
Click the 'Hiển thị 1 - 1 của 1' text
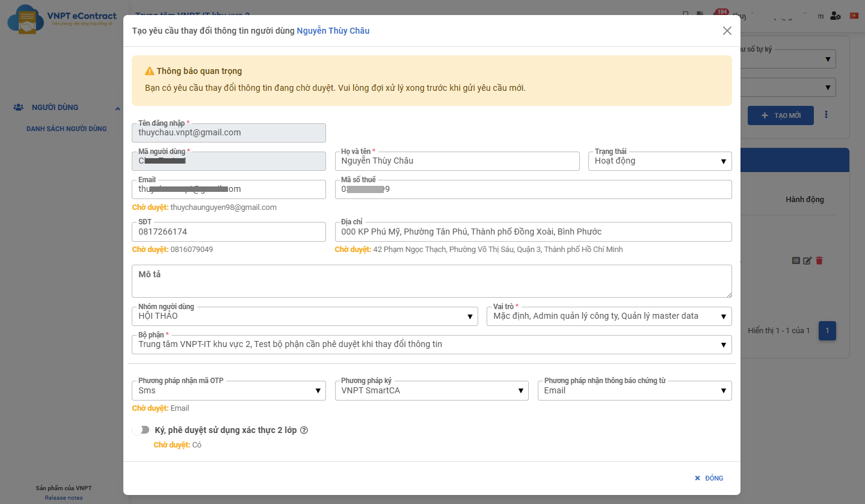tap(779, 331)
